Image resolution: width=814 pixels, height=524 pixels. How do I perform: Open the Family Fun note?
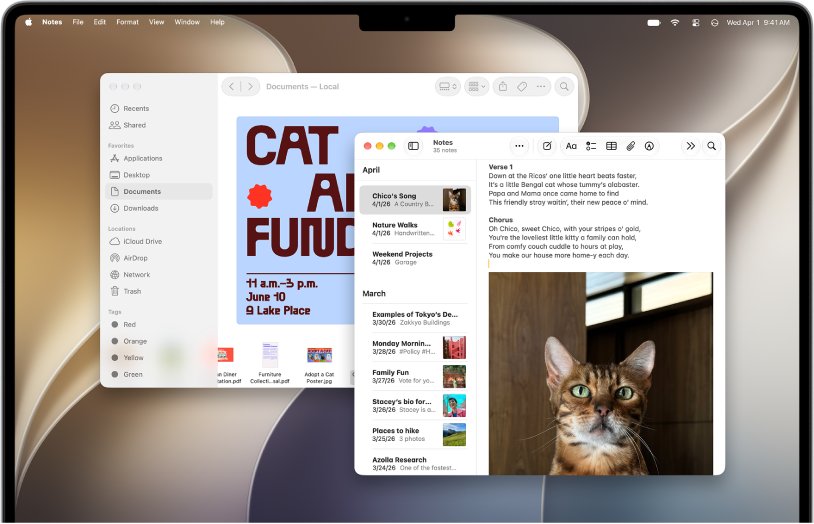pos(415,377)
